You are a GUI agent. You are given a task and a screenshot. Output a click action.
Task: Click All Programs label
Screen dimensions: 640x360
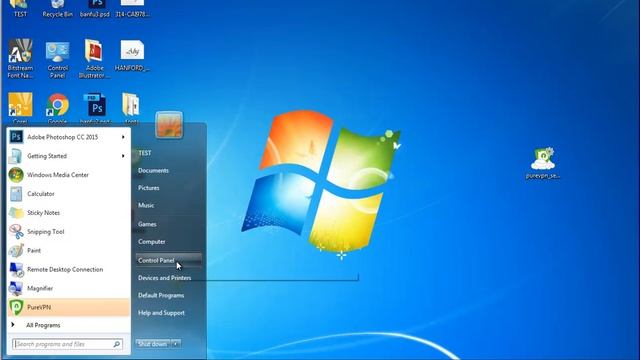(x=43, y=325)
